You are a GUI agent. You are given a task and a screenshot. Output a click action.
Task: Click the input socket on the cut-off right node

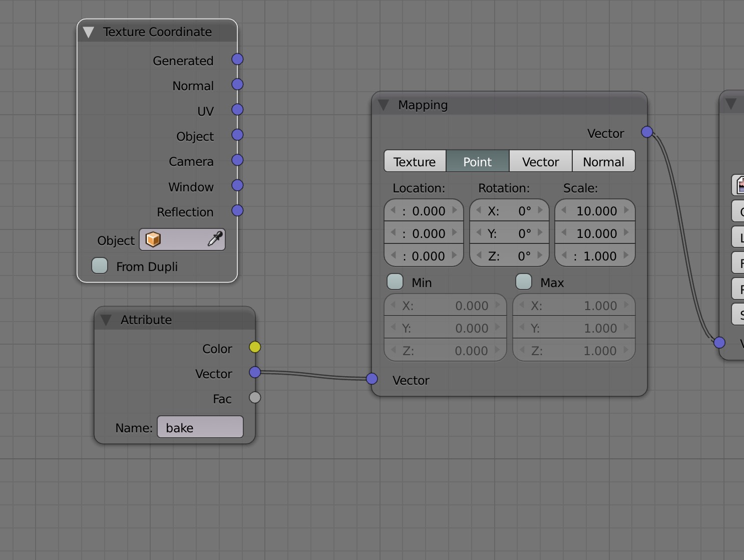(x=719, y=343)
